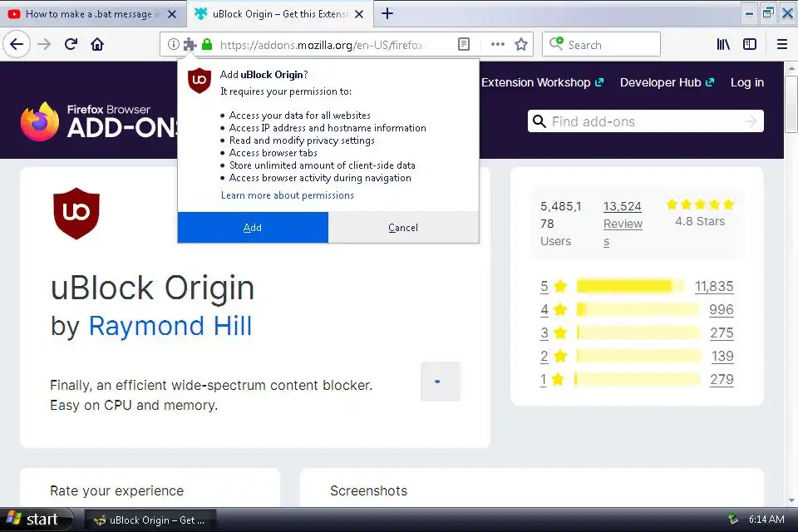
Task: Click the Rate your experience heading
Action: 116,490
